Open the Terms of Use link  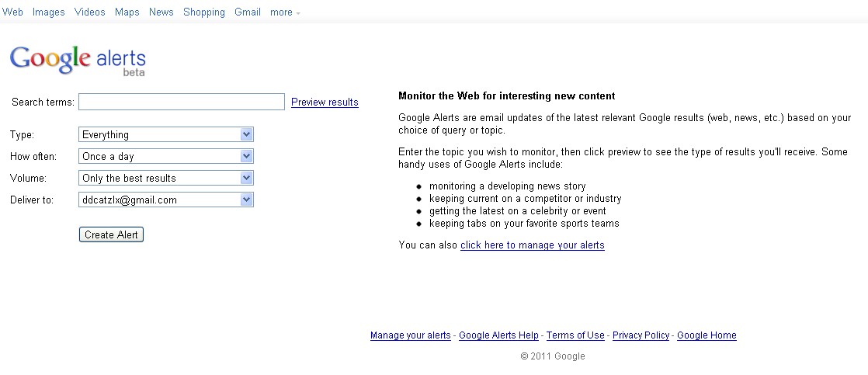point(576,335)
